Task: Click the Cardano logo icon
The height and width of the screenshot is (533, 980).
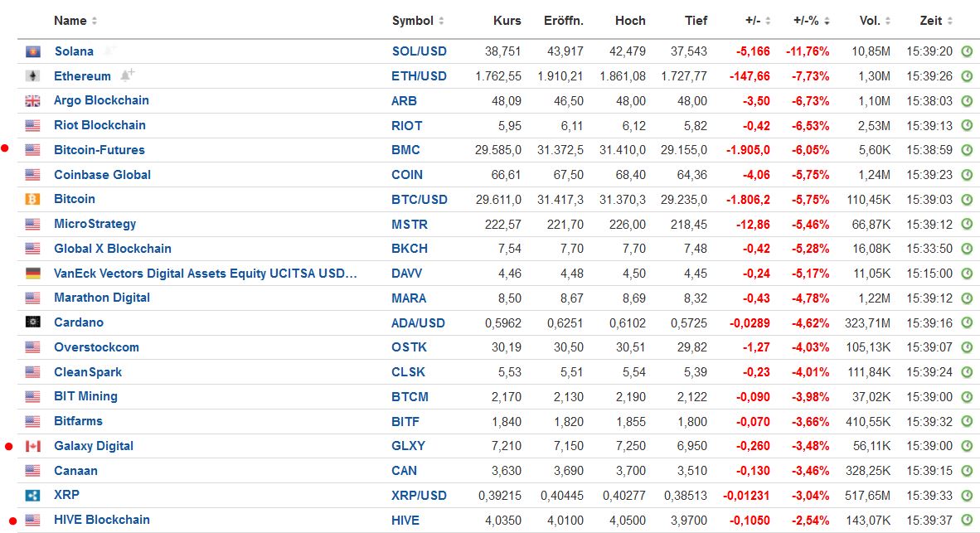Action: 33,322
